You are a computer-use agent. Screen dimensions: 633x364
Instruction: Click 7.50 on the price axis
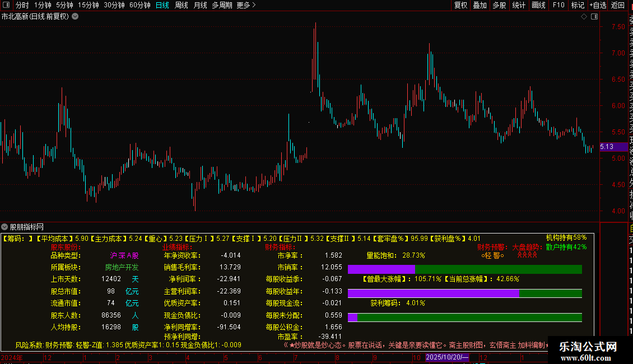point(618,27)
